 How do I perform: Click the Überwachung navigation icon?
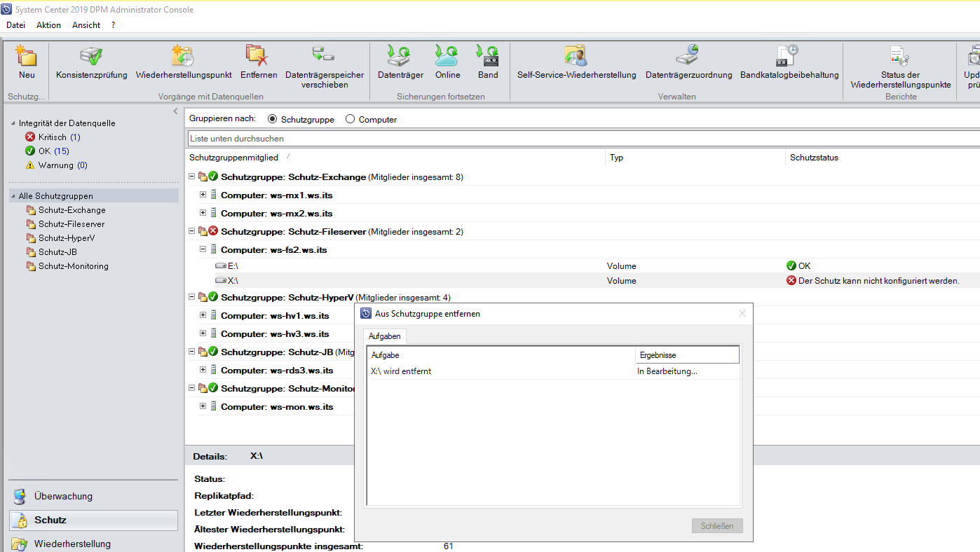click(20, 497)
